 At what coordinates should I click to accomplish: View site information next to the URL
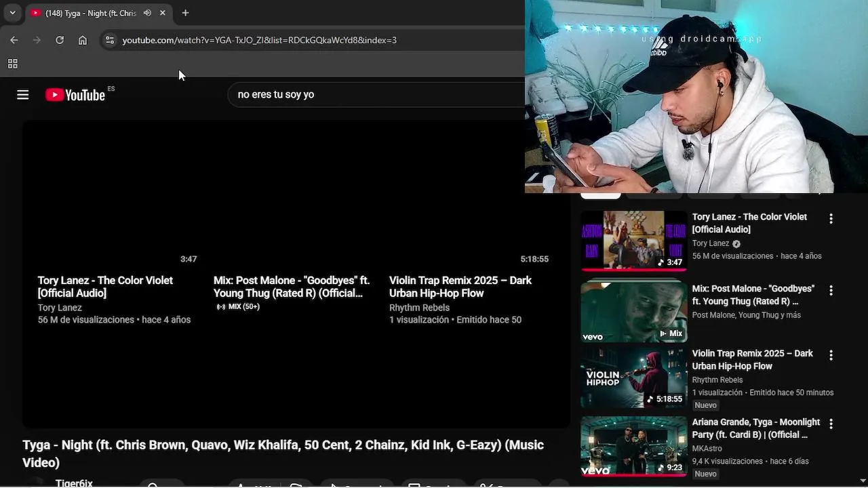point(110,40)
